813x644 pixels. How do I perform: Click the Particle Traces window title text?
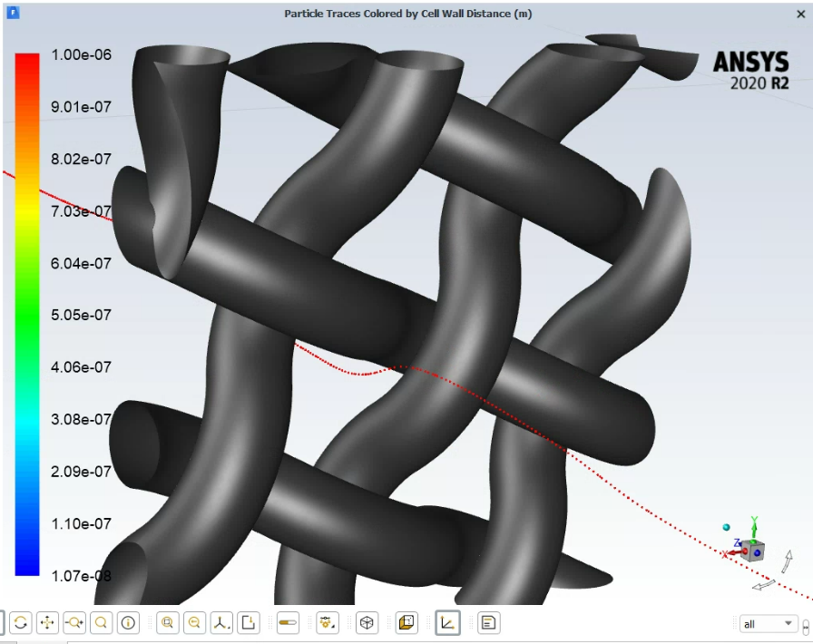pos(408,14)
